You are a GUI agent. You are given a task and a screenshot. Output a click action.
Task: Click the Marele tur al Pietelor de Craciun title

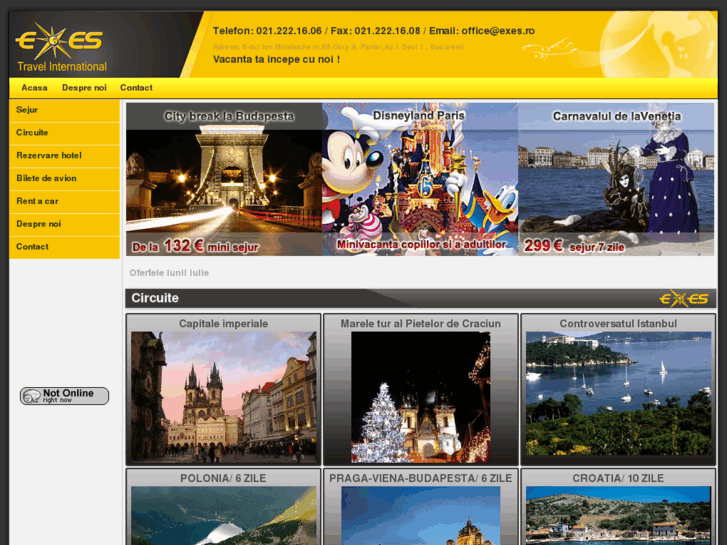click(x=421, y=324)
